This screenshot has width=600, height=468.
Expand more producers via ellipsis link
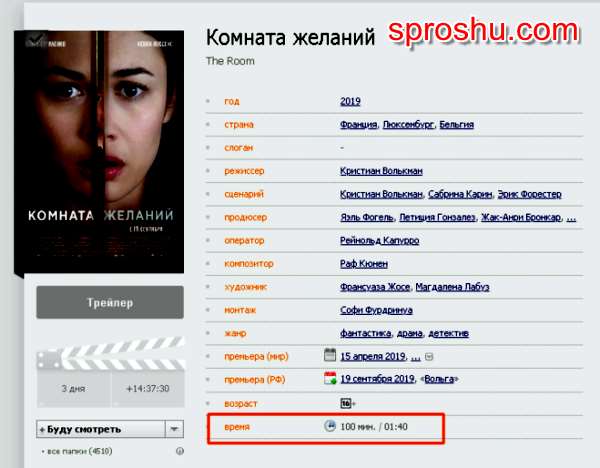coord(571,218)
